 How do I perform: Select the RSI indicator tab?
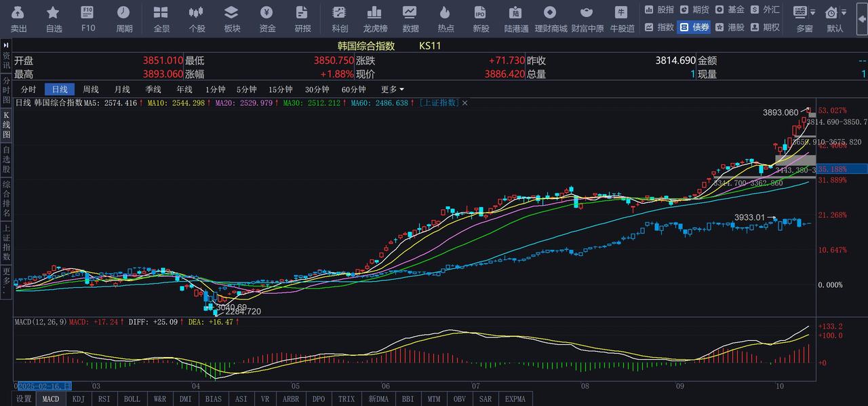[x=104, y=399]
